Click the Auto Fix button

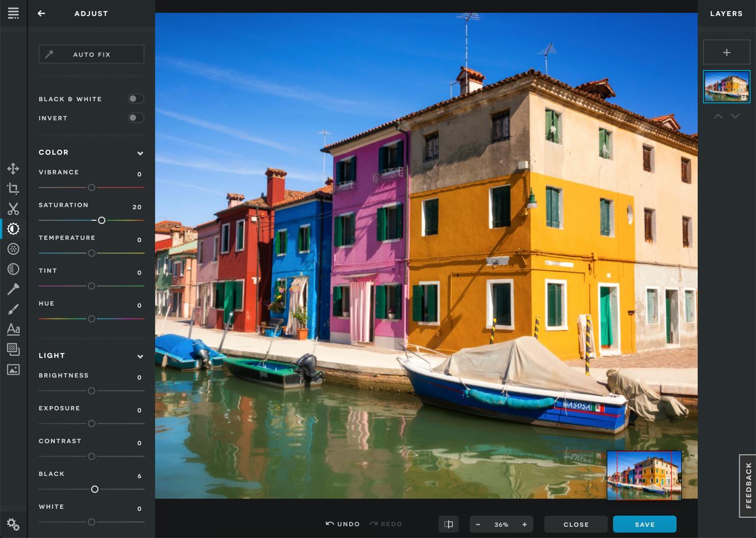tap(92, 54)
